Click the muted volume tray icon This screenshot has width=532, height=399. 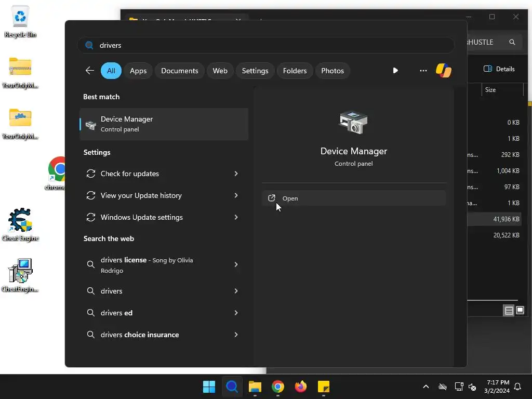pos(472,387)
